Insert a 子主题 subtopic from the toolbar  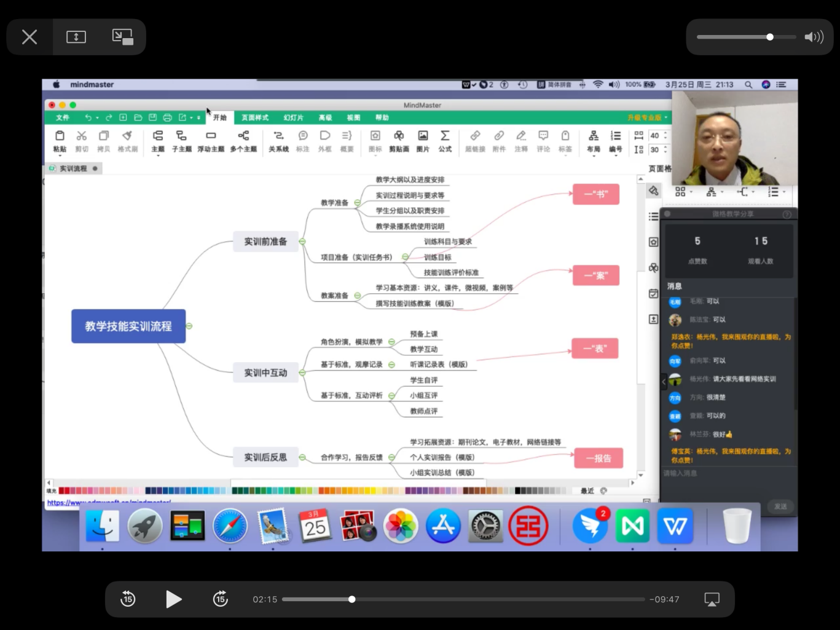click(181, 141)
